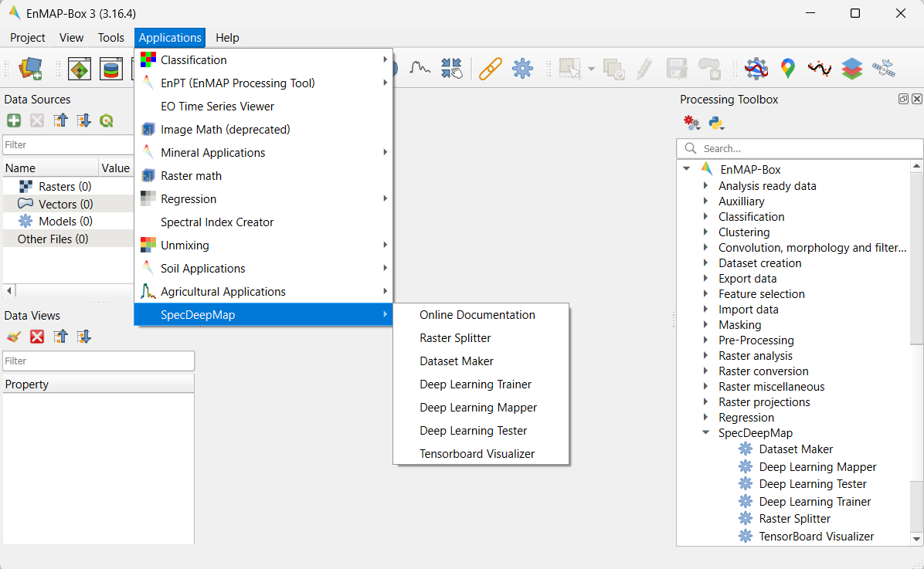
Task: Select Rasters (0) in Data Sources
Action: pos(65,187)
